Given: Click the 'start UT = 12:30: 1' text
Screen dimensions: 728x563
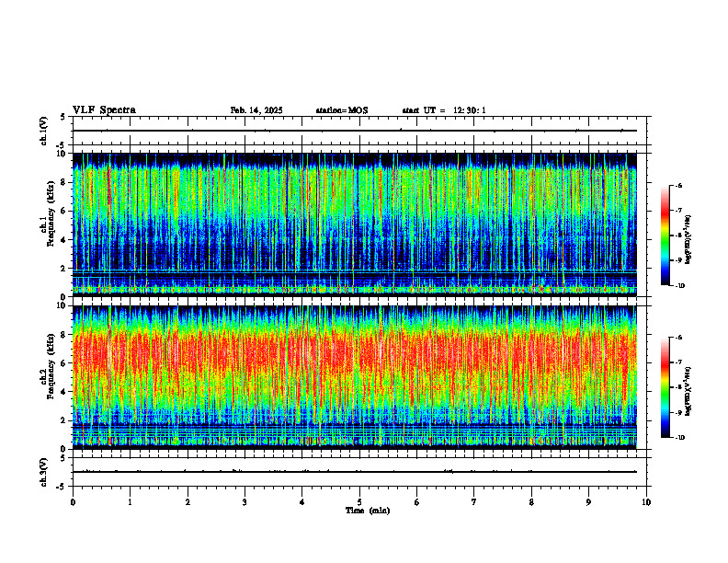Looking at the screenshot, I should coord(444,110).
